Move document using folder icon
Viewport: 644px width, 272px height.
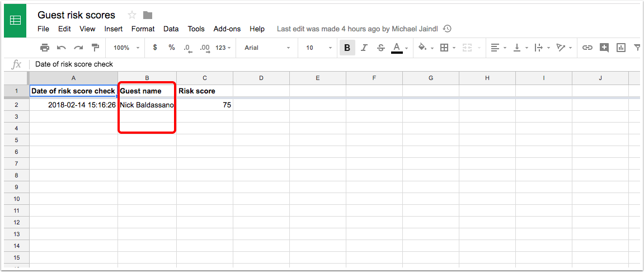[x=148, y=15]
